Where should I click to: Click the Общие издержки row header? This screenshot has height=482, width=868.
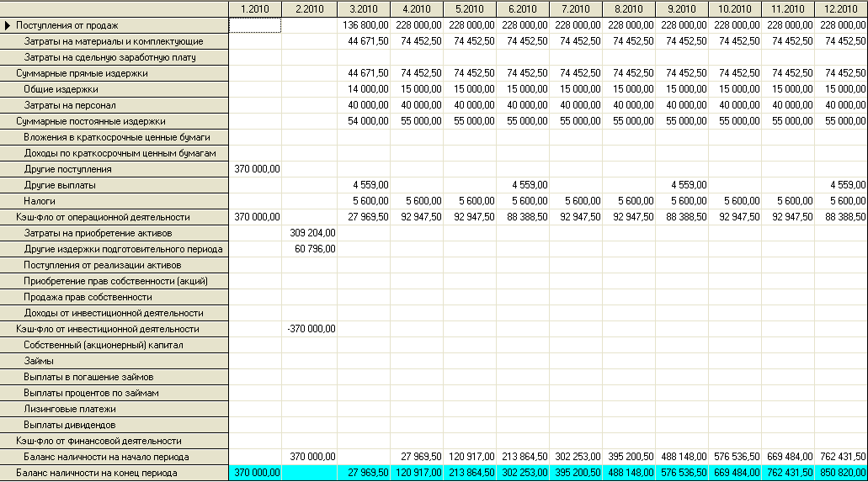(x=114, y=90)
